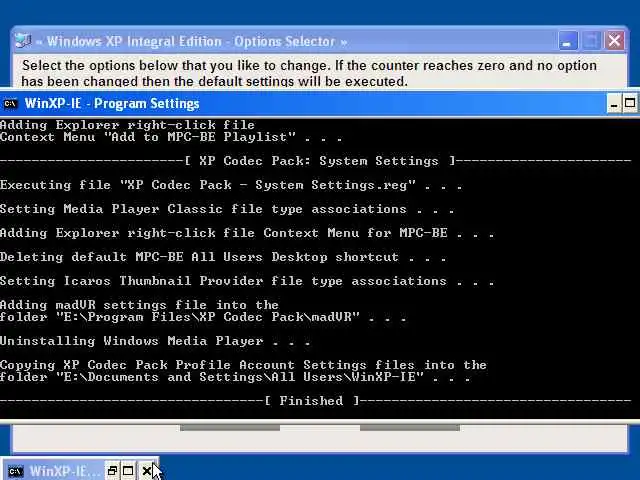This screenshot has height=480, width=640.
Task: Click the Options Selector window title text
Action: point(191,41)
